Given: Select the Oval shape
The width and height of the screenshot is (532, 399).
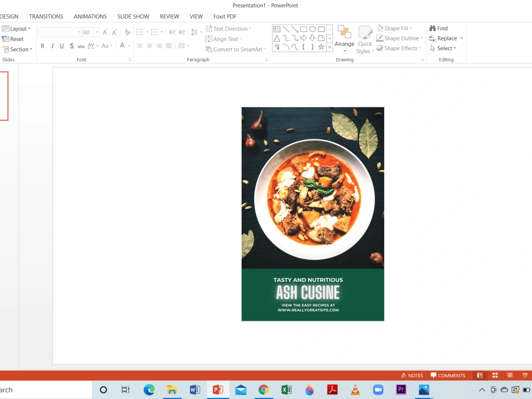Looking at the screenshot, I should (x=312, y=29).
